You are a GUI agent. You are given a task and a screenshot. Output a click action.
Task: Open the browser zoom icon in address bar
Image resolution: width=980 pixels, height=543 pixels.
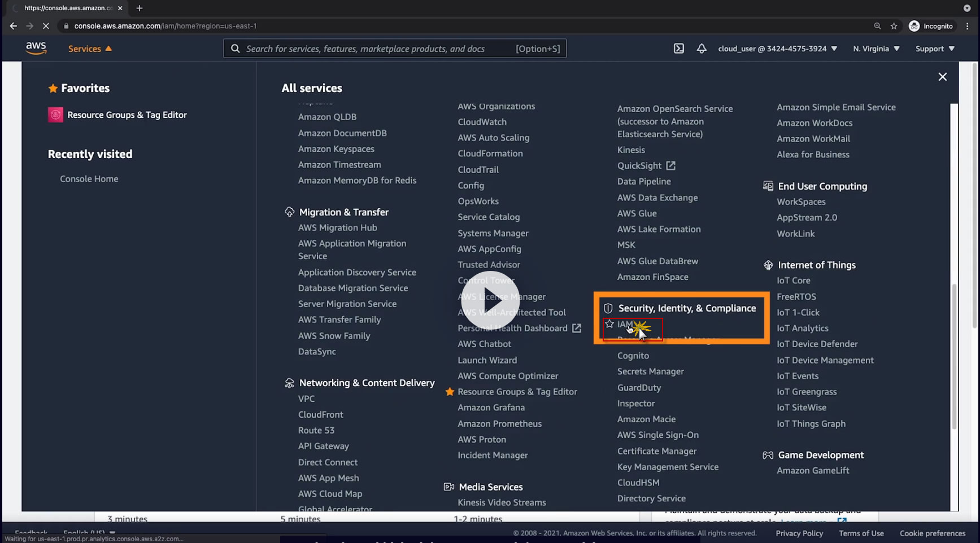pos(877,26)
